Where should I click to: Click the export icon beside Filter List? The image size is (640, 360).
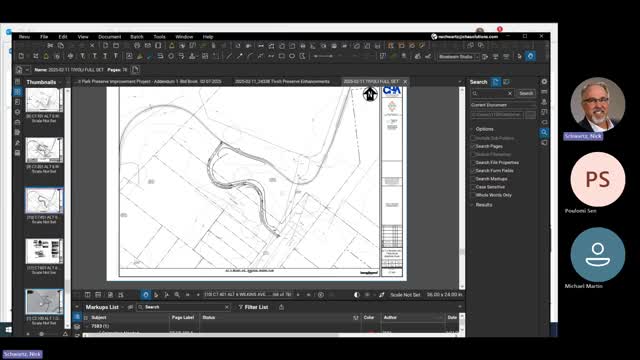(281, 307)
